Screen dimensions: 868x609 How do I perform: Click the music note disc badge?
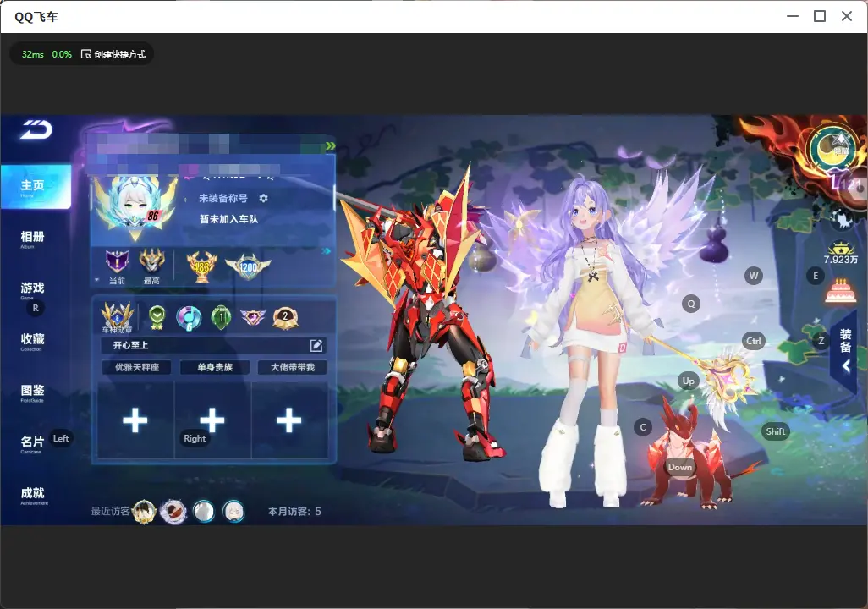tap(188, 318)
